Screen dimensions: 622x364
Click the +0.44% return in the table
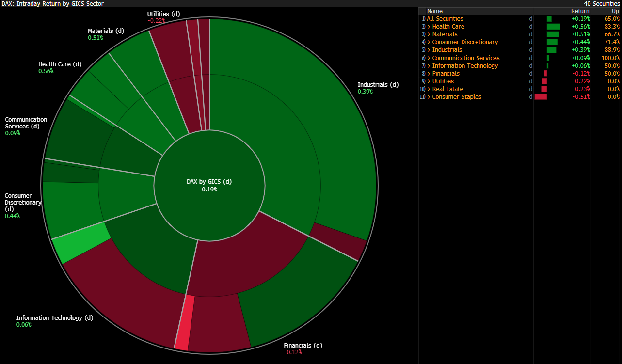point(581,42)
